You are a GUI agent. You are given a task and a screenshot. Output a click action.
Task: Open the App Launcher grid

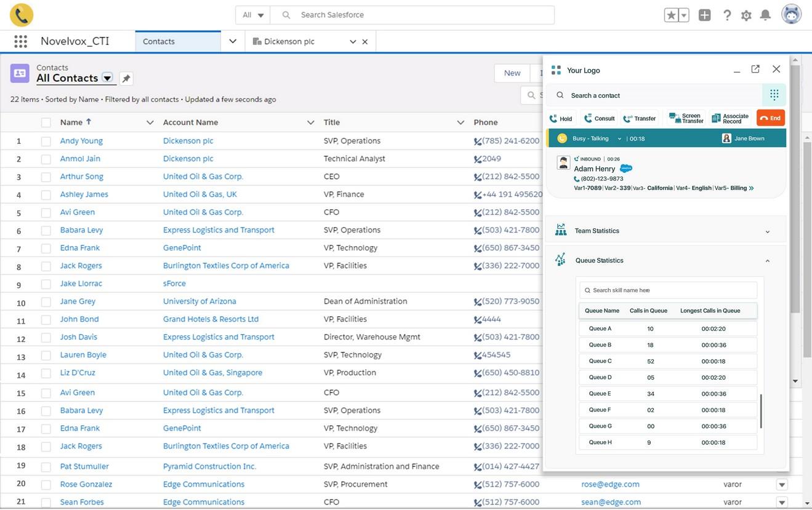(20, 41)
